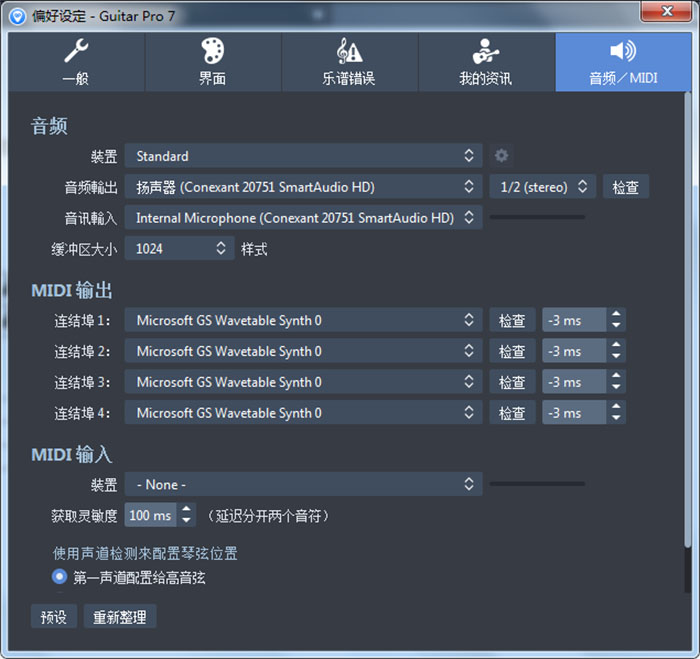Increase 连结埠 2 latency with up arrow
Image resolution: width=700 pixels, height=659 pixels.
point(616,345)
